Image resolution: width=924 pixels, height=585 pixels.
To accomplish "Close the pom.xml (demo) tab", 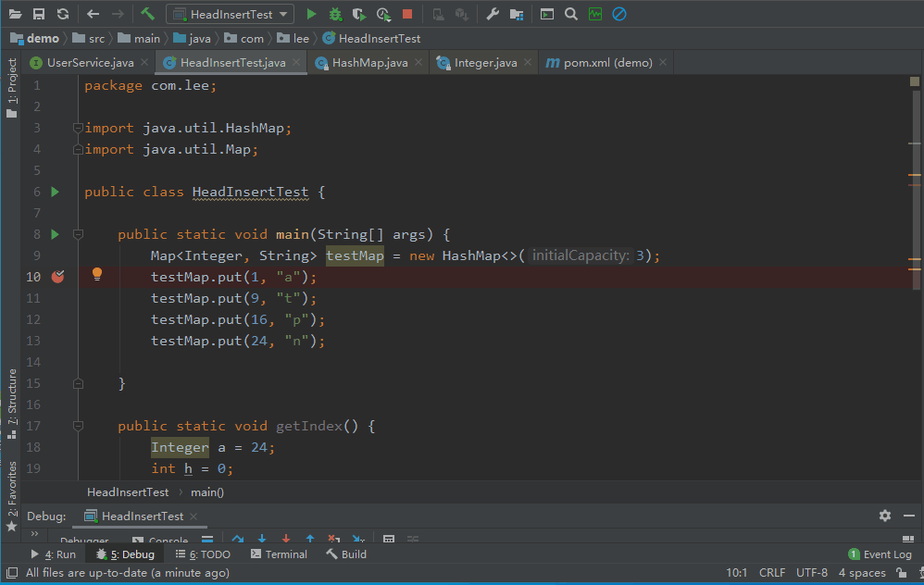I will (663, 62).
